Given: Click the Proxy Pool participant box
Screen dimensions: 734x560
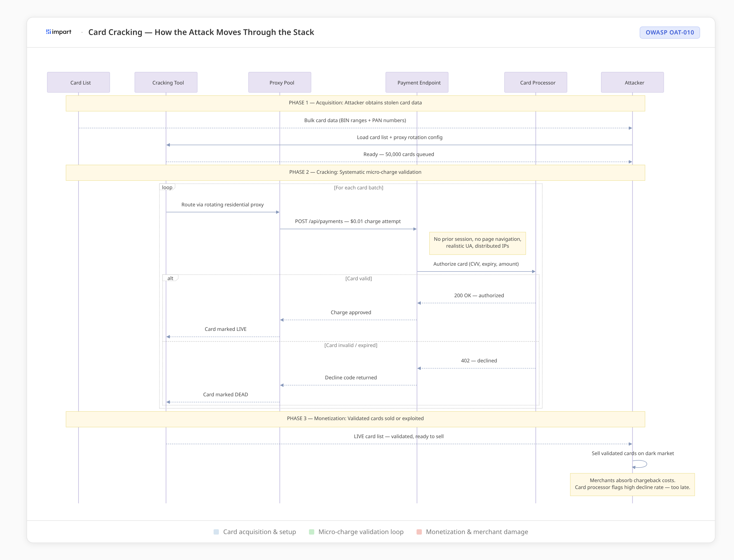Looking at the screenshot, I should point(280,82).
